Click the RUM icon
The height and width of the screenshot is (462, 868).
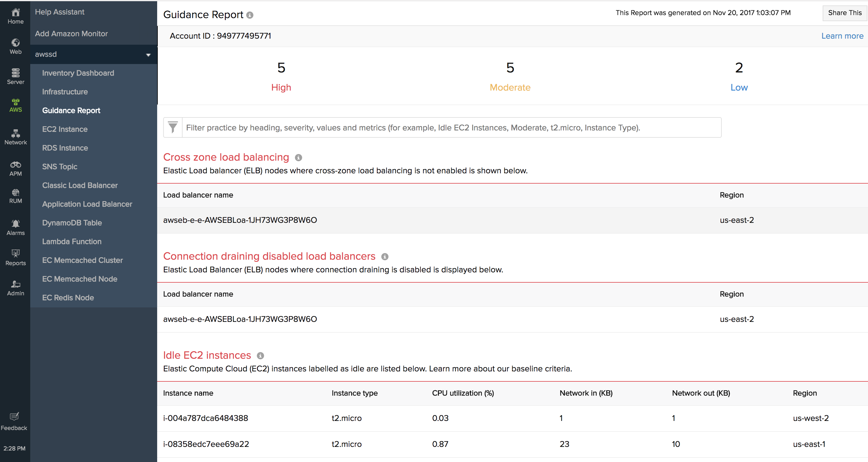(x=15, y=193)
